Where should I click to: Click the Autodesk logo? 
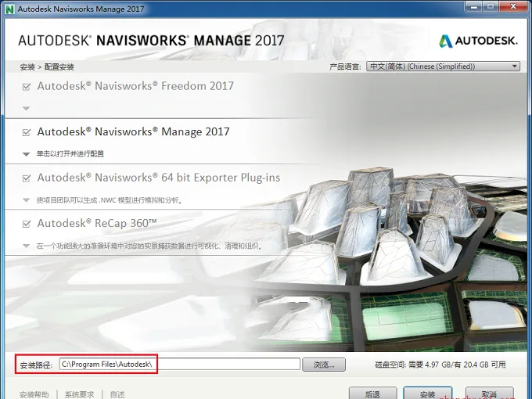[x=478, y=41]
